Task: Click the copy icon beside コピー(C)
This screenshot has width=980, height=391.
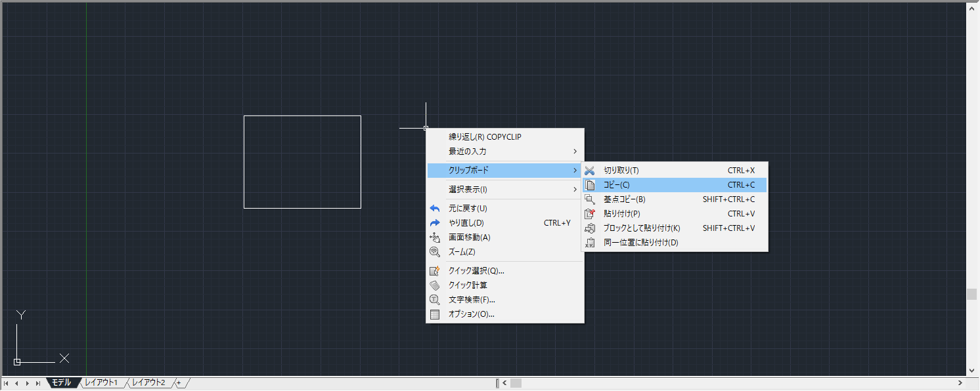Action: (x=589, y=185)
